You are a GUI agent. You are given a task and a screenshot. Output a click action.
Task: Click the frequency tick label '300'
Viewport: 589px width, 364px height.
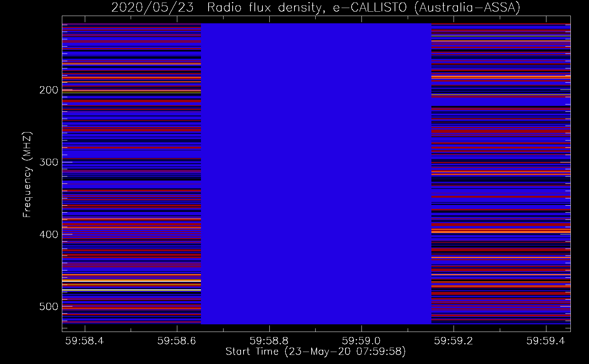[x=49, y=162]
